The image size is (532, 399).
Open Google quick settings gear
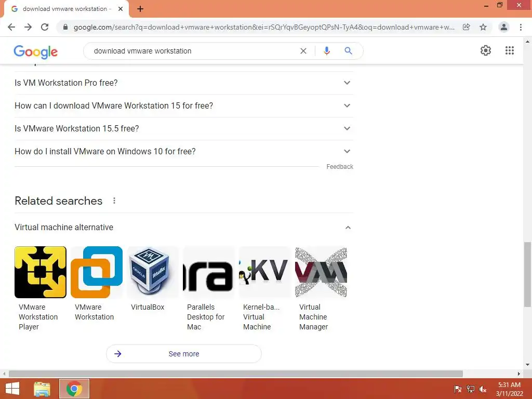486,50
